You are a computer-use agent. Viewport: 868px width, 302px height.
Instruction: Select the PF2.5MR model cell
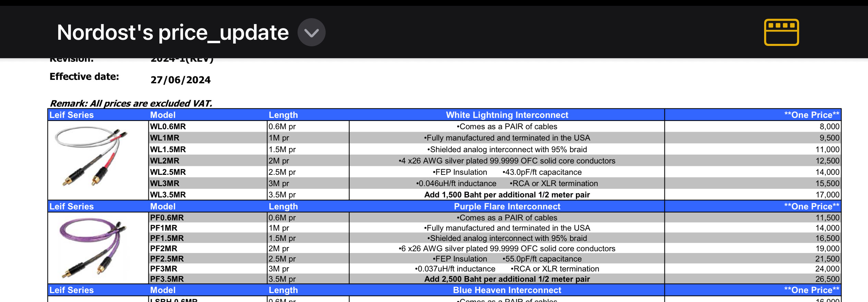[x=167, y=259]
